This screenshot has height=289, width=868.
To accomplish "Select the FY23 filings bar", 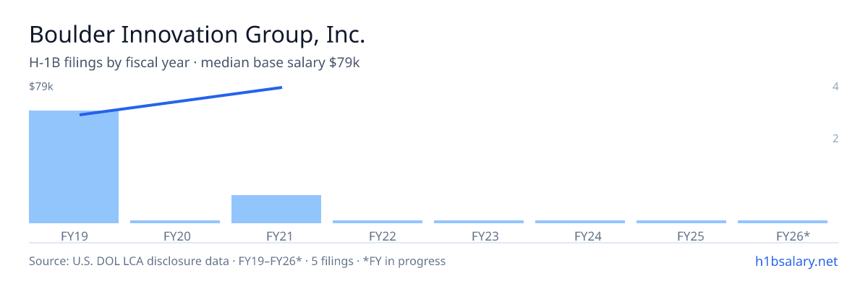I will coord(479,222).
